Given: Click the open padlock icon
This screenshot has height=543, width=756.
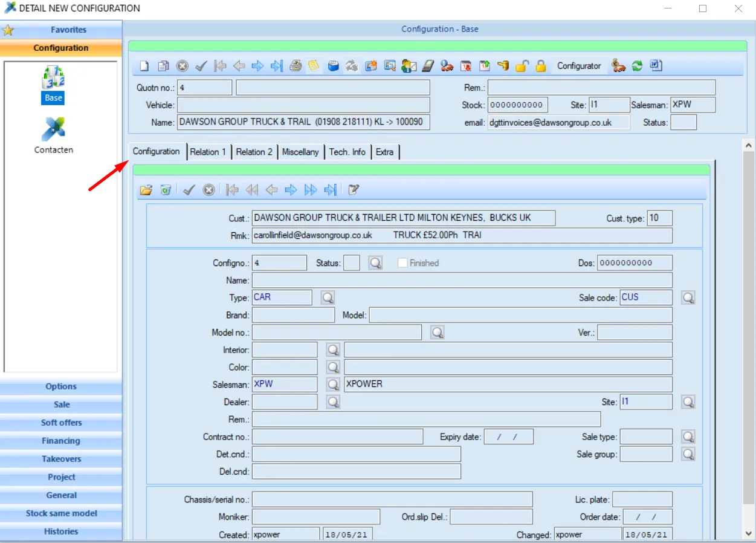Looking at the screenshot, I should pyautogui.click(x=522, y=67).
